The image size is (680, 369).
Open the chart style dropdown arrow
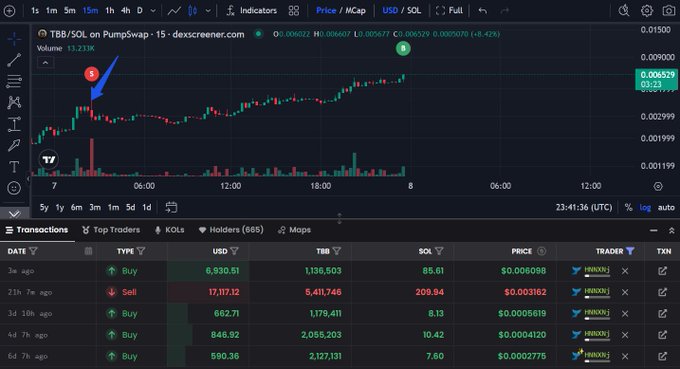tap(208, 11)
